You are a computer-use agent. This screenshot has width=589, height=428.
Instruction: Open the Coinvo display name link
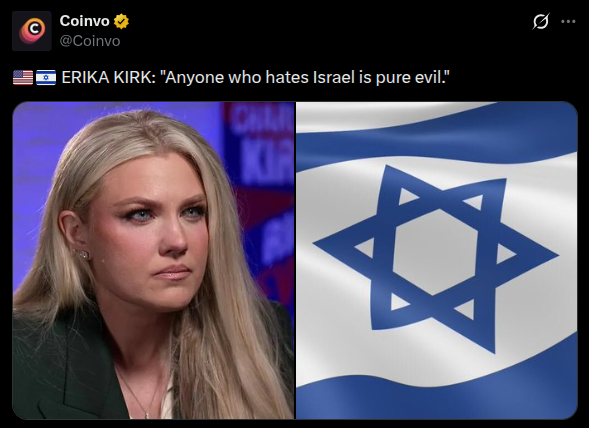(84, 21)
